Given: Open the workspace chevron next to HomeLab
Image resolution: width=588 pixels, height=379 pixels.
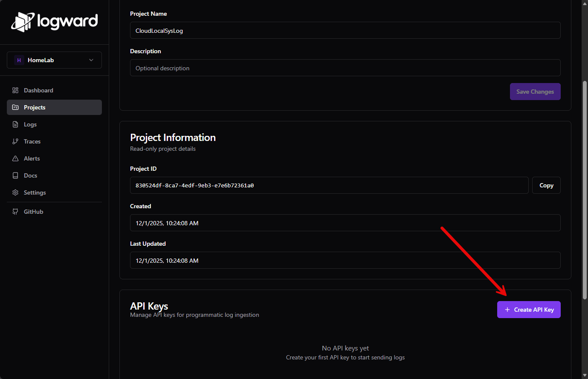Looking at the screenshot, I should tap(91, 60).
